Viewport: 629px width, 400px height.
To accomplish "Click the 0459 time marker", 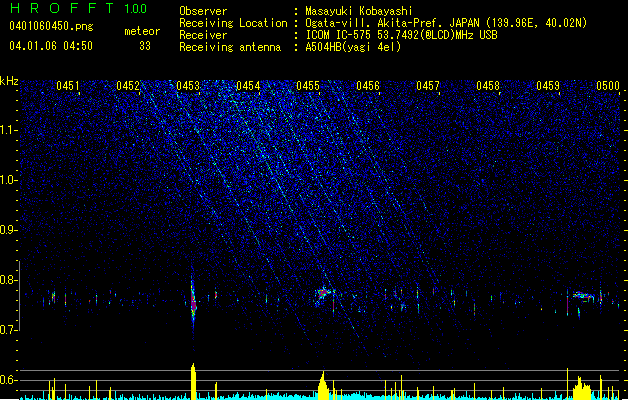I will click(548, 85).
